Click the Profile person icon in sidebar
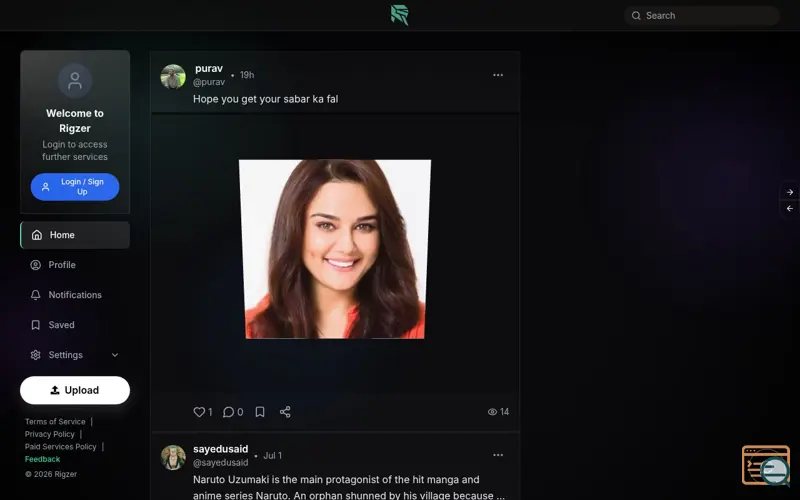The width and height of the screenshot is (800, 500). tap(35, 265)
